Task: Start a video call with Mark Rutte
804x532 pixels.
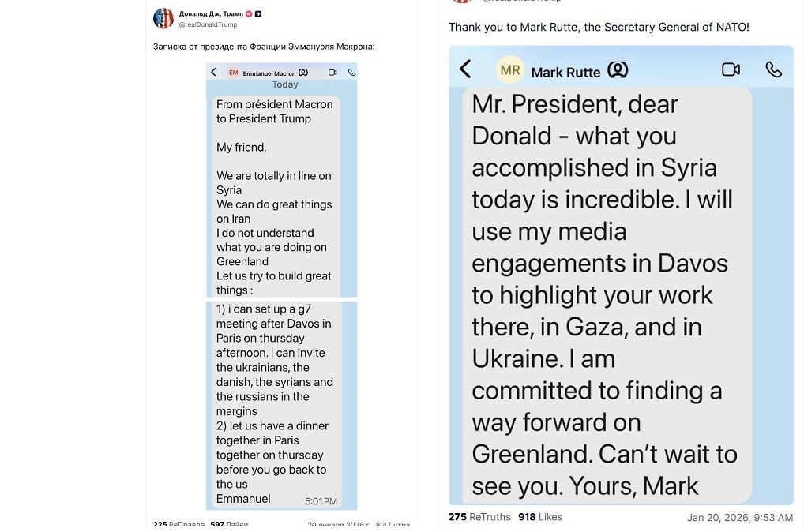Action: (x=731, y=69)
